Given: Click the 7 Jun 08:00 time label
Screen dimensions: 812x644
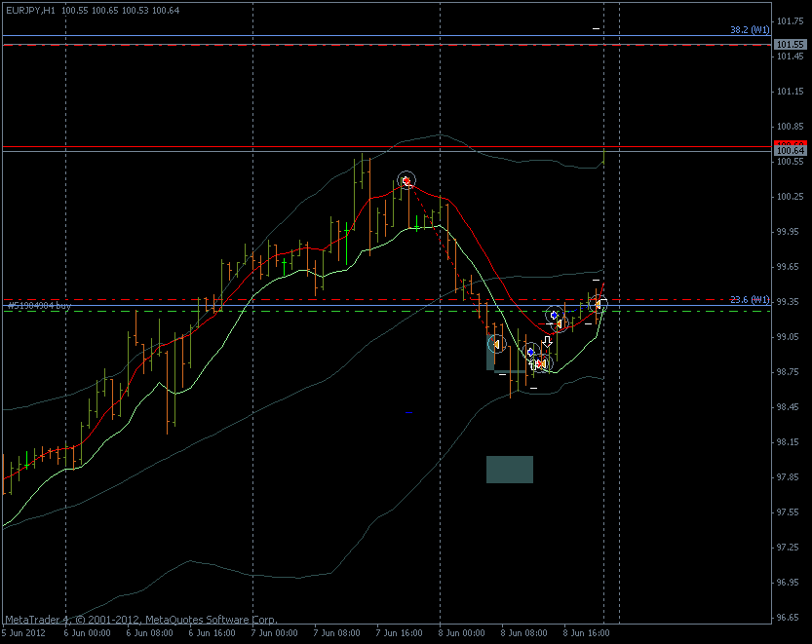Looking at the screenshot, I should coord(336,633).
